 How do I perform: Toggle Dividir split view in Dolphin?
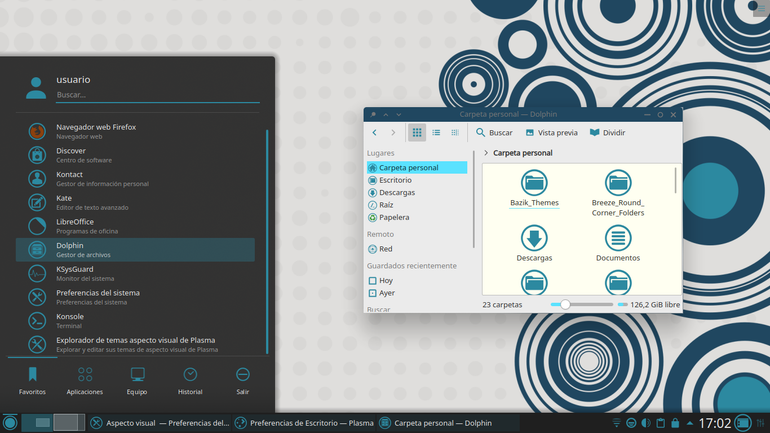(607, 133)
